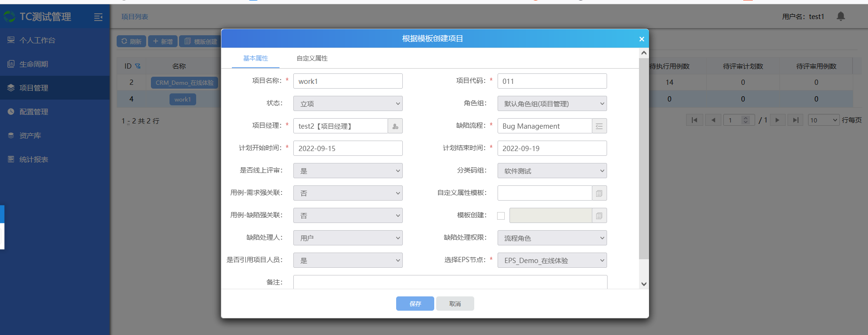Viewport: 868px width, 335px height.
Task: Open user picker for 项目经理 field
Action: [x=395, y=126]
